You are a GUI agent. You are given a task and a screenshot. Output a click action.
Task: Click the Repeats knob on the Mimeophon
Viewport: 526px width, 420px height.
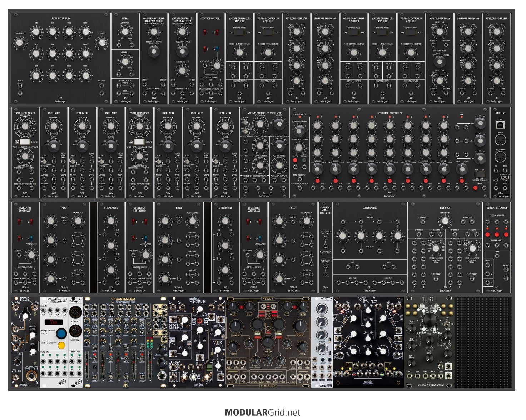[x=185, y=320]
